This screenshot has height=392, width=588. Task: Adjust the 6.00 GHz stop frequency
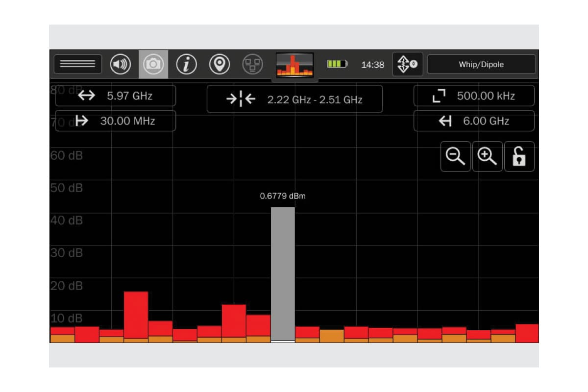pyautogui.click(x=474, y=121)
